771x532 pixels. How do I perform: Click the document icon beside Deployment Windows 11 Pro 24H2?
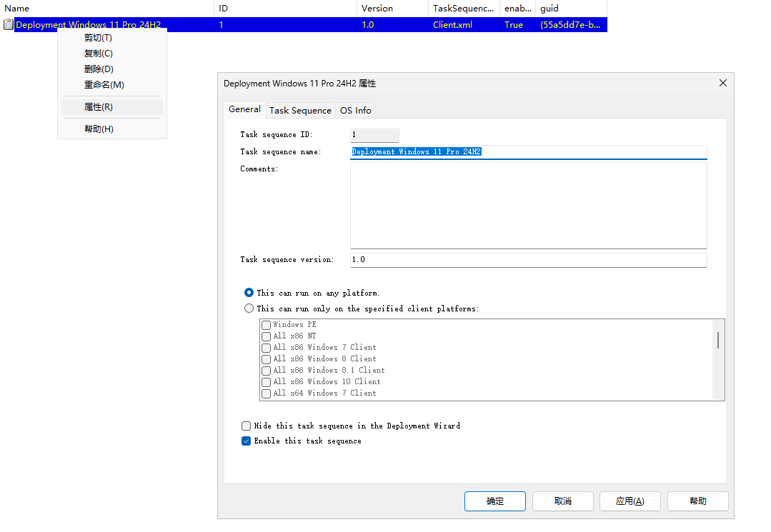click(x=9, y=24)
